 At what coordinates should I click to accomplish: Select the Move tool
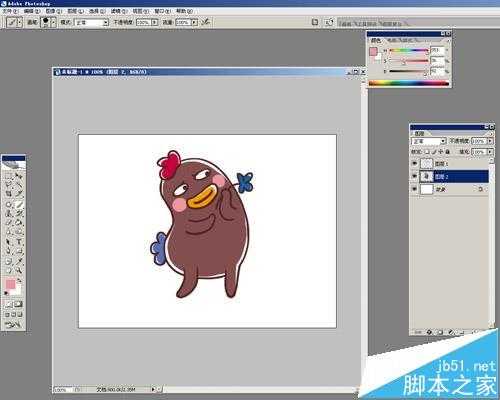coord(19,176)
